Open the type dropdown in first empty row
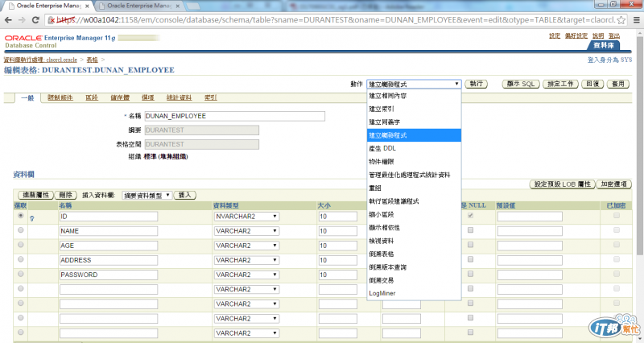This screenshot has width=644, height=343. 246,289
